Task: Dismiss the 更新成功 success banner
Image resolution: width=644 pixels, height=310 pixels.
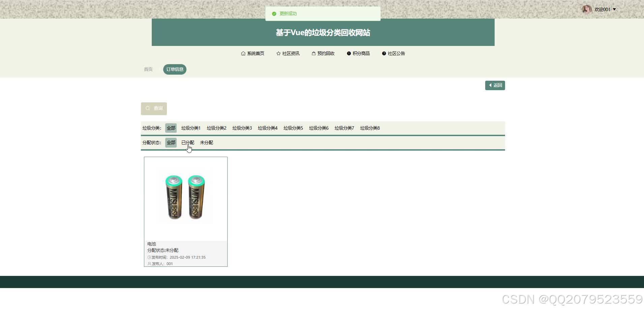Action: [x=323, y=14]
